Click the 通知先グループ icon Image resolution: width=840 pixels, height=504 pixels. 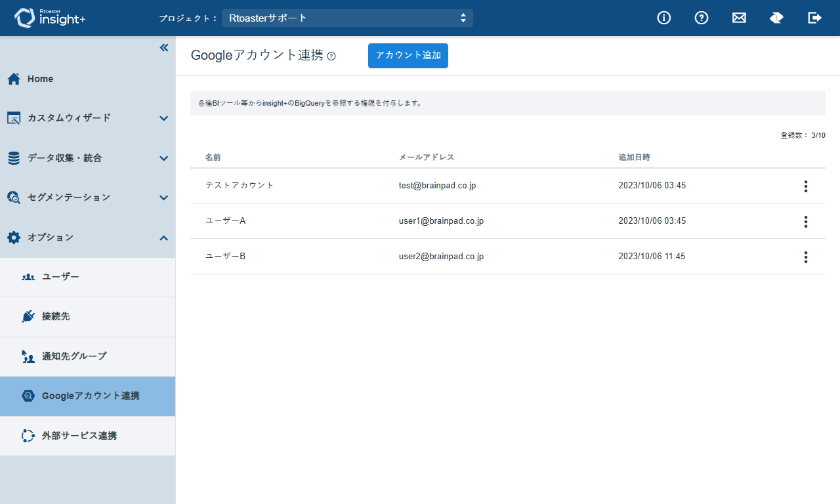tap(28, 356)
